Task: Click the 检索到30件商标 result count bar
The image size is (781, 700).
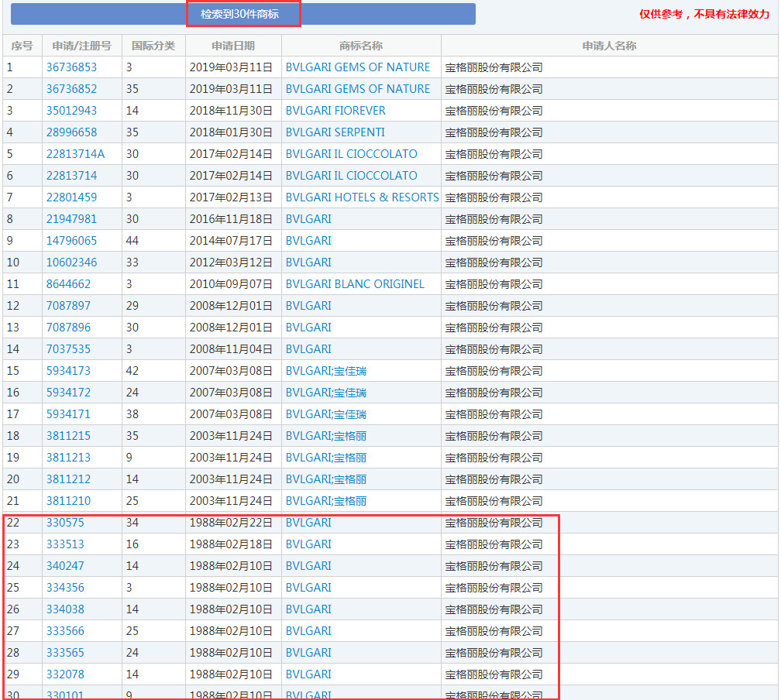Action: pyautogui.click(x=243, y=14)
